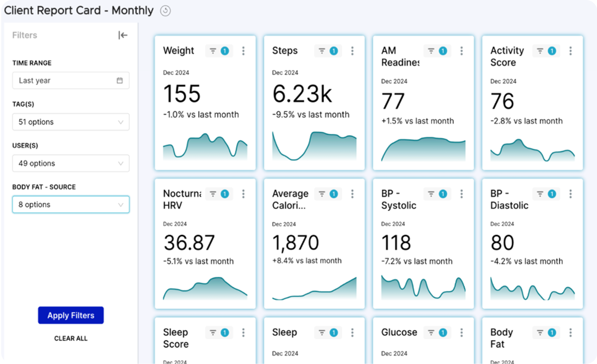Click the filter badge on Body Fat card
The height and width of the screenshot is (364, 597).
(546, 333)
